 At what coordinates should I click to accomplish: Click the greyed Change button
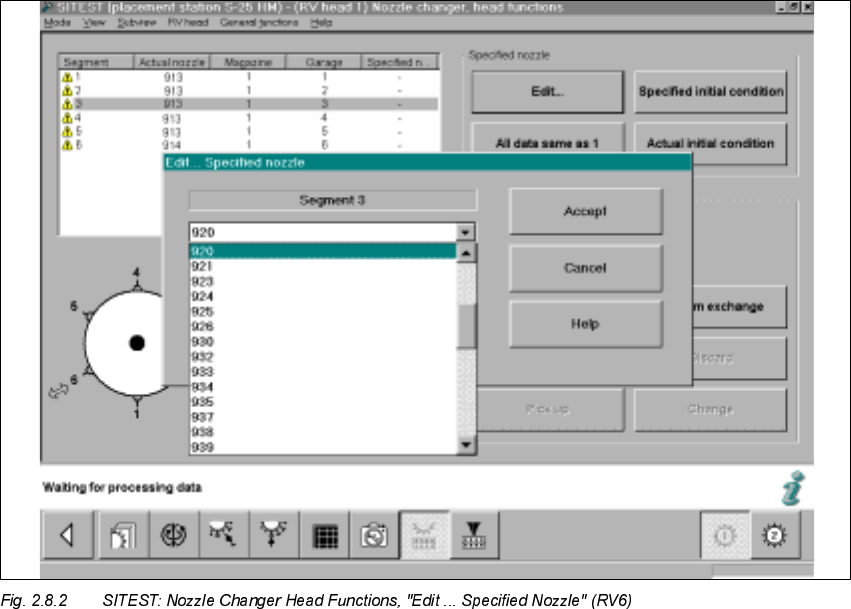[x=710, y=409]
